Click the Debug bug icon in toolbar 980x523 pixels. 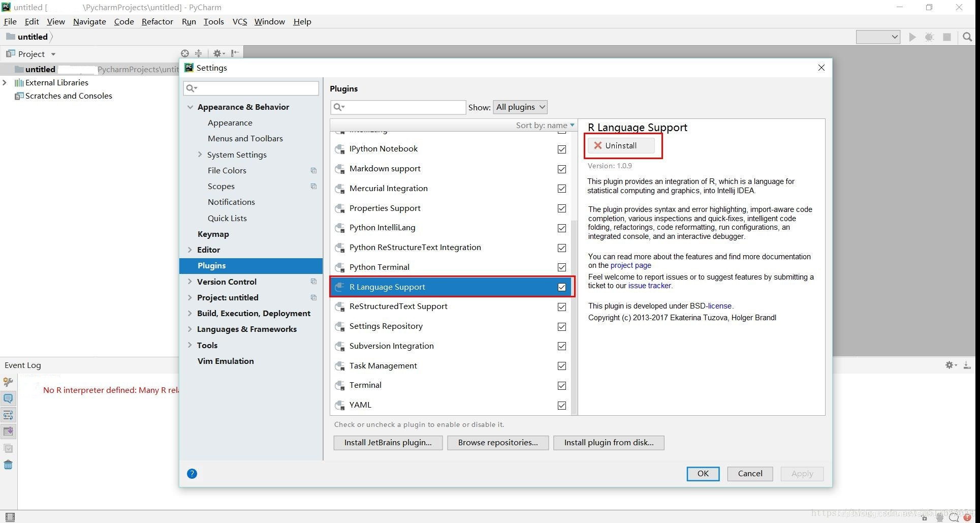(929, 37)
